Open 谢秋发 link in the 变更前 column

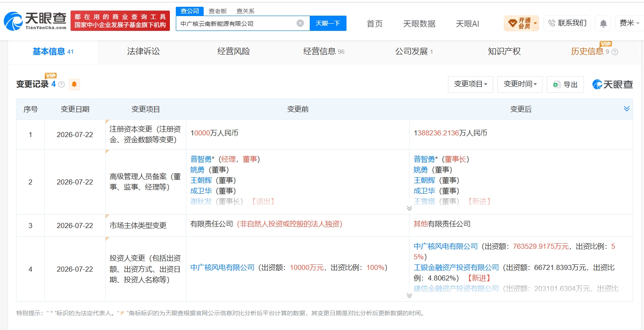201,202
